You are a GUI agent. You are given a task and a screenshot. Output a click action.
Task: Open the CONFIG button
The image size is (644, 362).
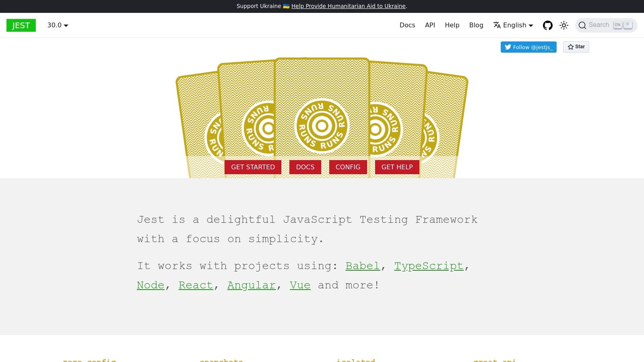pos(348,167)
